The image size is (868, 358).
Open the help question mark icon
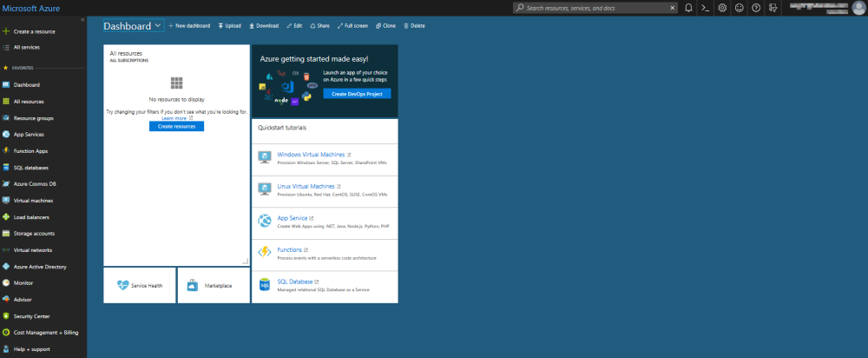click(x=756, y=8)
